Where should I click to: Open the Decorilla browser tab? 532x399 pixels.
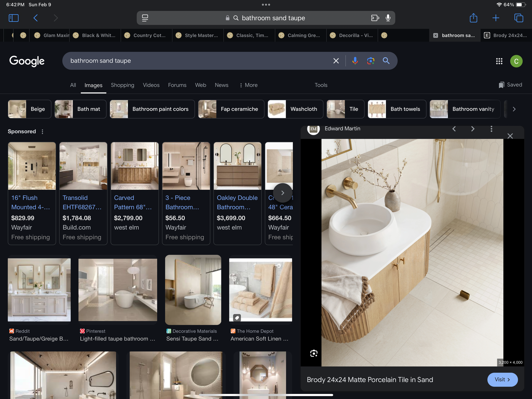[x=352, y=35]
